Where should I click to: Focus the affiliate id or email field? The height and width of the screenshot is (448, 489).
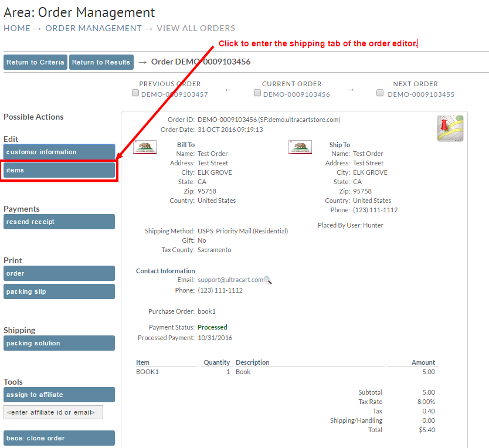(x=53, y=412)
